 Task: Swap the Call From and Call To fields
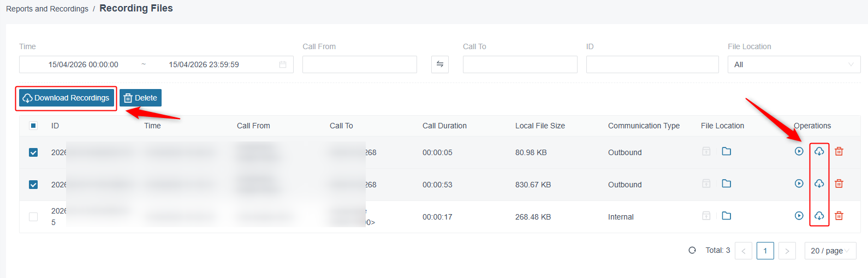tap(439, 64)
